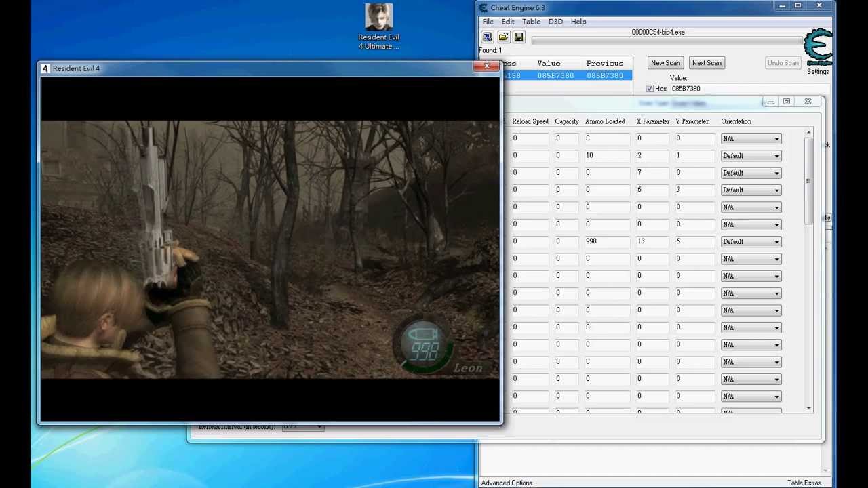This screenshot has width=868, height=488.
Task: Edit Y Parameter field showing 3
Action: pos(694,190)
